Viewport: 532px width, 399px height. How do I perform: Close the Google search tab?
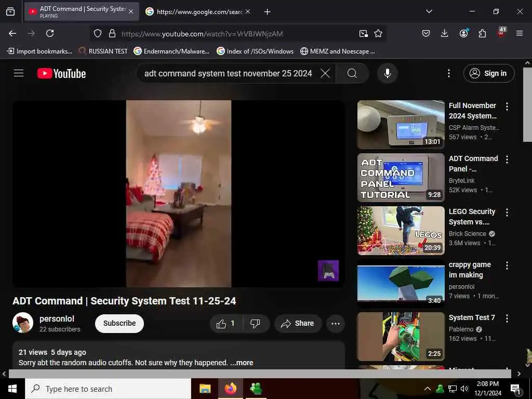tap(248, 11)
